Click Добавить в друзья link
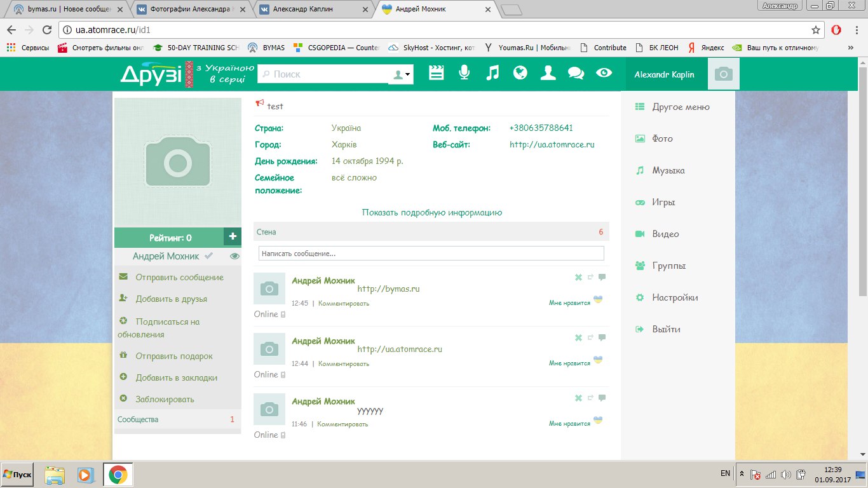Image resolution: width=868 pixels, height=488 pixels. (x=171, y=299)
